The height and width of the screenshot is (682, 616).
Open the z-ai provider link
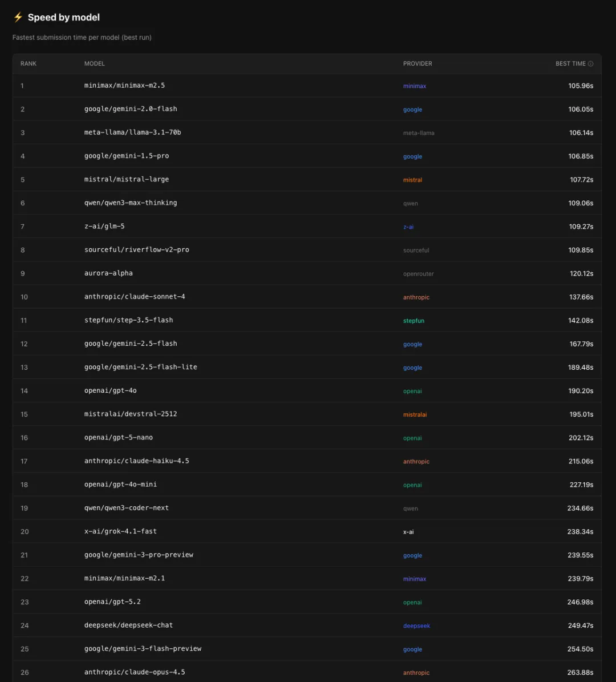point(408,227)
